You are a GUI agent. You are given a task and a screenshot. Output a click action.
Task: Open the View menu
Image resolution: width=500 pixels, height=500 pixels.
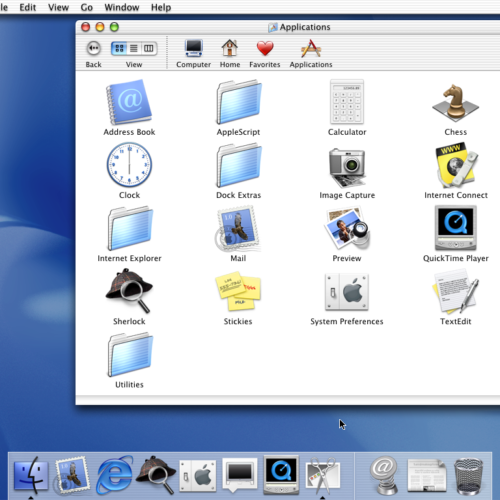[x=58, y=7]
